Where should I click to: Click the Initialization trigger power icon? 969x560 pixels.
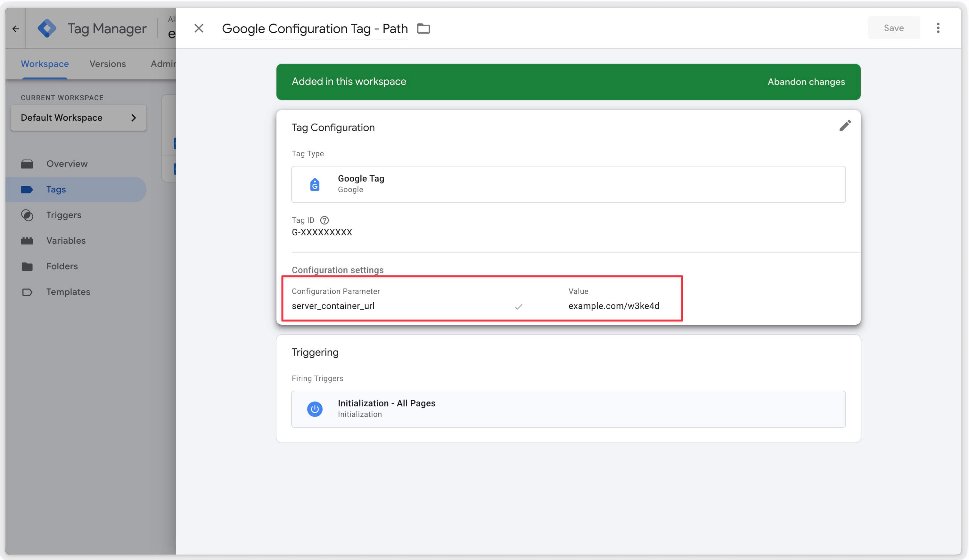pyautogui.click(x=315, y=409)
